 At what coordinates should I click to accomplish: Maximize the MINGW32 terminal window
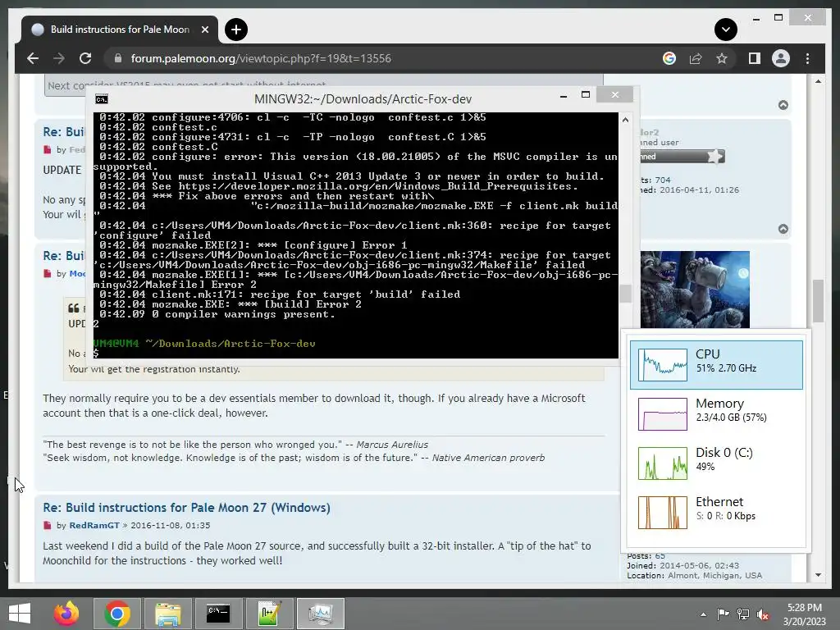click(x=586, y=95)
